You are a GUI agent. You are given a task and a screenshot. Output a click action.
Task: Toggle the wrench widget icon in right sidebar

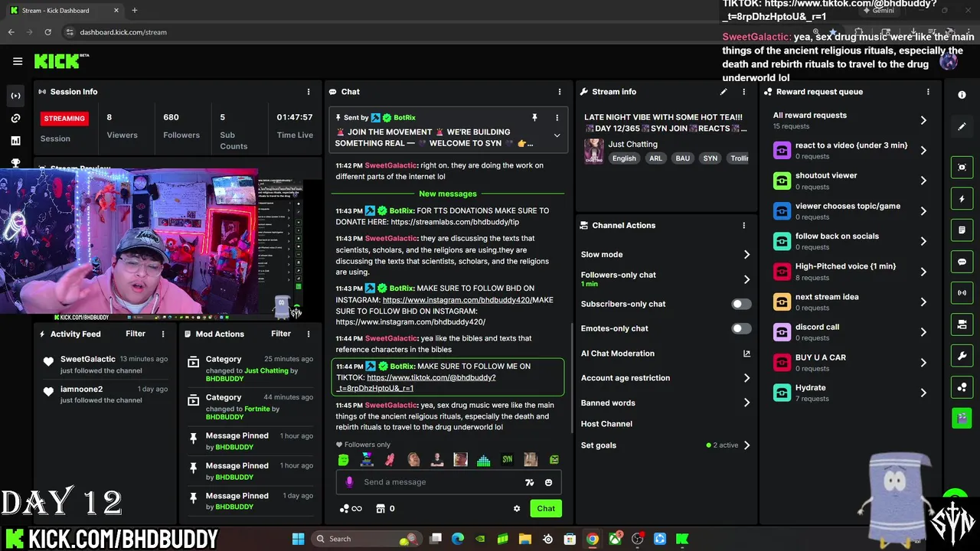(962, 356)
